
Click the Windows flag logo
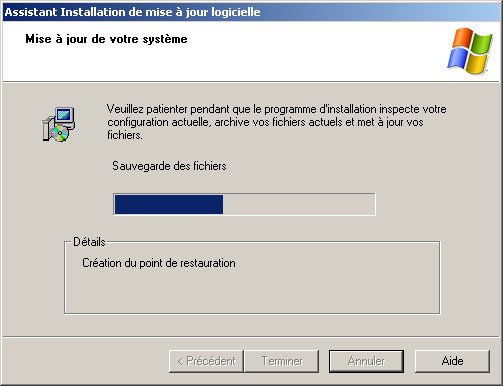469,51
